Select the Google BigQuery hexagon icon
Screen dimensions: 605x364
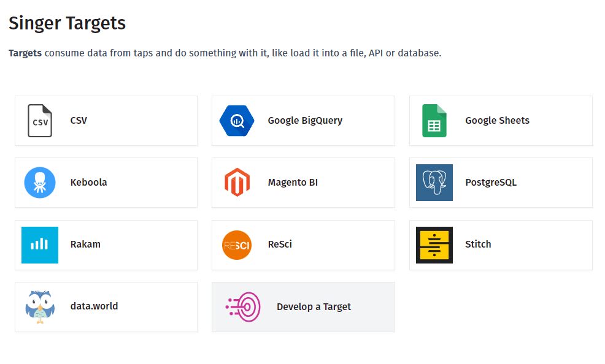(237, 120)
